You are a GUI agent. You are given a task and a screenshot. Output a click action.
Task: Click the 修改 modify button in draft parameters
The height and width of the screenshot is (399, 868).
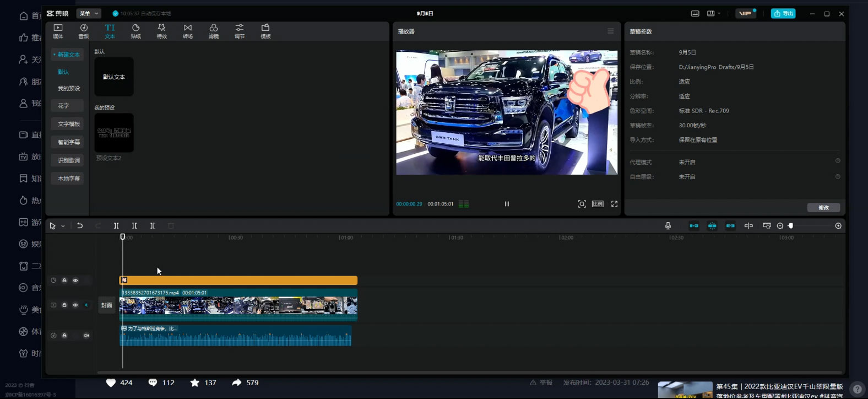click(823, 208)
